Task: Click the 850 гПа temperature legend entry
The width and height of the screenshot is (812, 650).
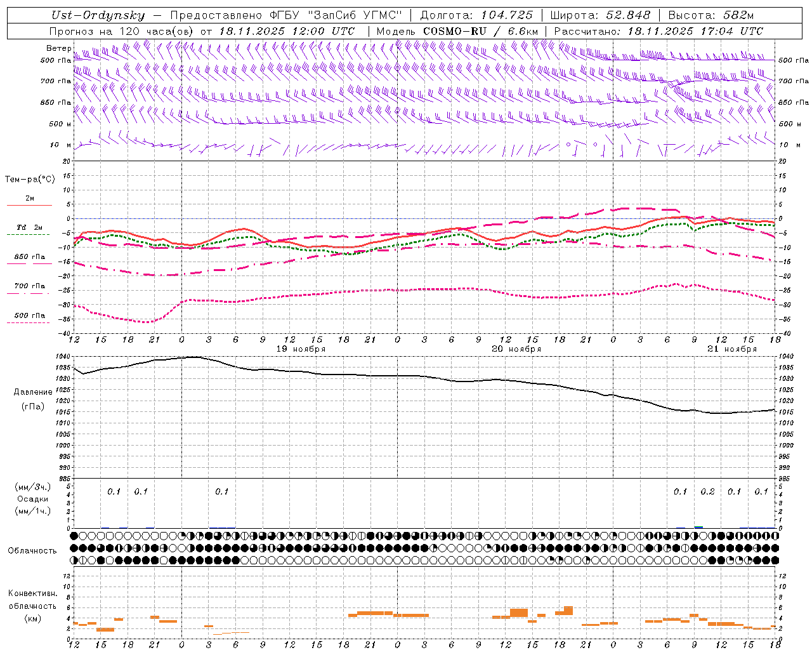Action: (x=29, y=257)
